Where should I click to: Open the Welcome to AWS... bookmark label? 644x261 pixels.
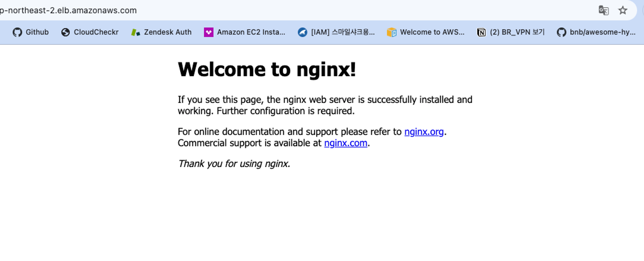click(432, 32)
